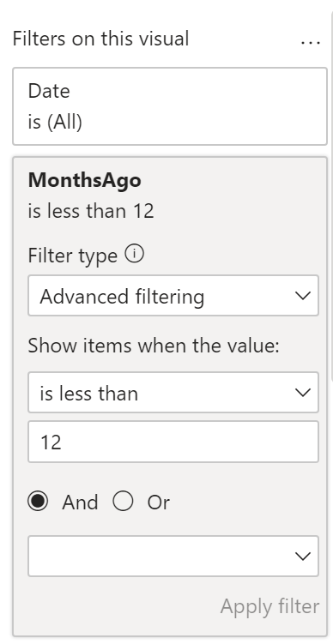This screenshot has width=333, height=644.
Task: Click the info icon beside Filter type
Action: (135, 255)
